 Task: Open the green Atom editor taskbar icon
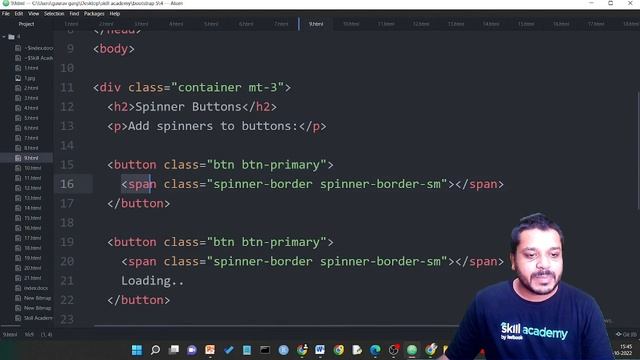pyautogui.click(x=412, y=350)
